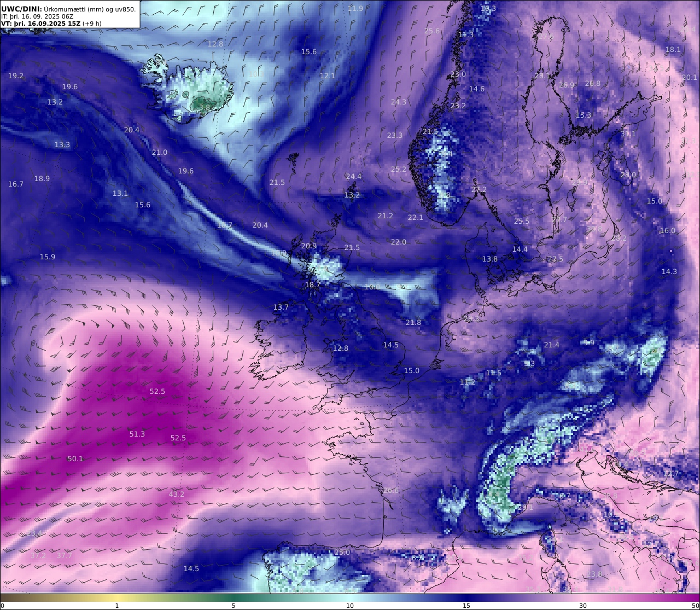Click the '22.0' value label
Viewport: 700px width, 610px height.
pyautogui.click(x=399, y=242)
